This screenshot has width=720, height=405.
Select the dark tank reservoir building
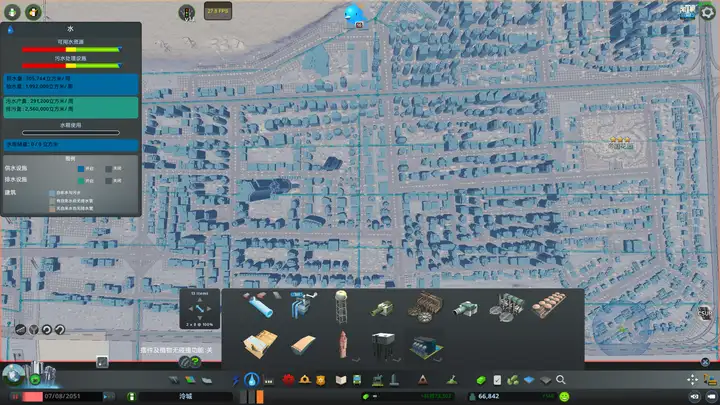[x=383, y=345]
